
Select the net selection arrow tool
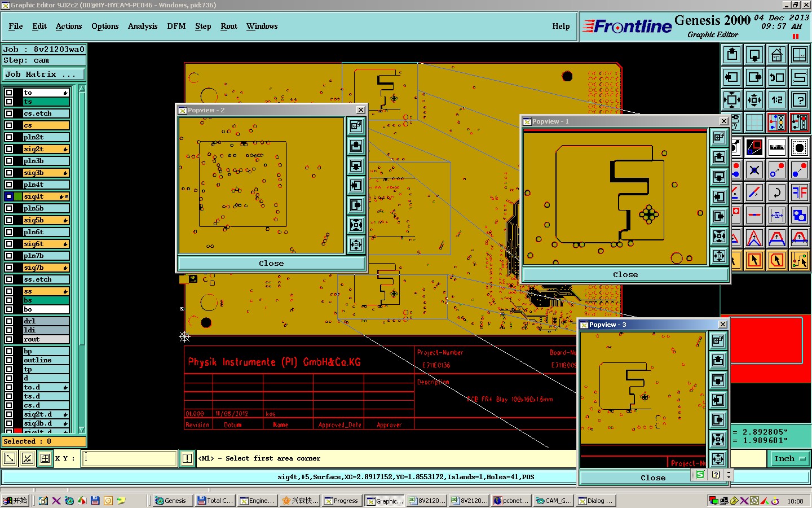(800, 260)
